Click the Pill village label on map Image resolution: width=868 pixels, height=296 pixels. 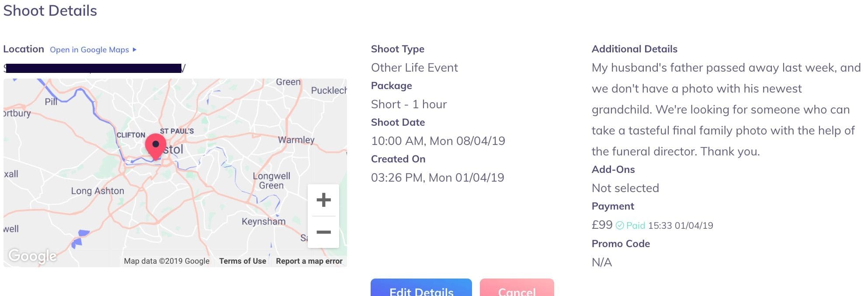pos(51,102)
